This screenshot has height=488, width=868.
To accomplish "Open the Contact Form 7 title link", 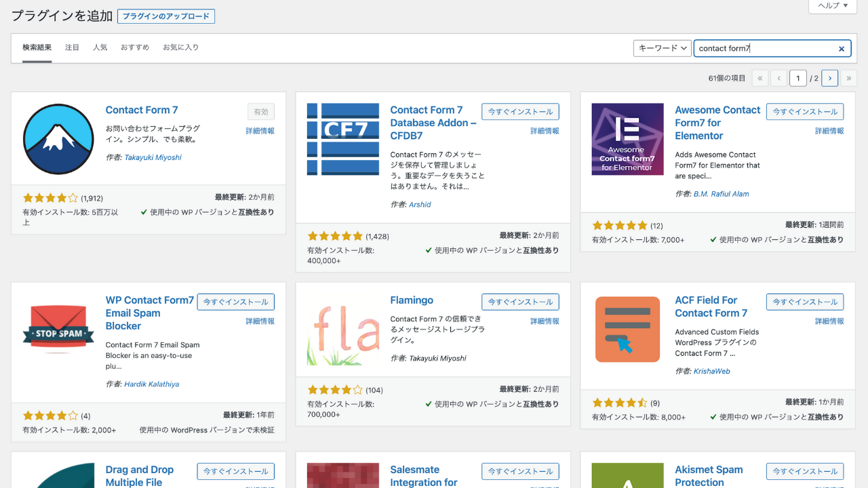I will (x=142, y=110).
